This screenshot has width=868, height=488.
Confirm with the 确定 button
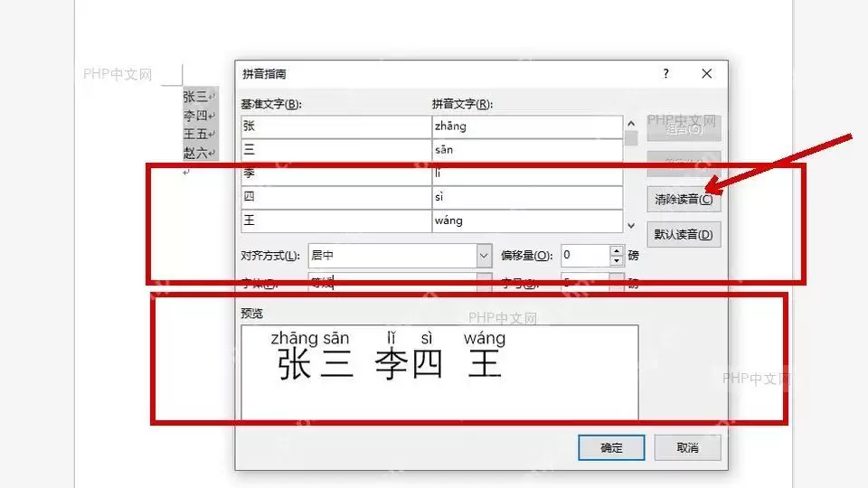tap(611, 447)
